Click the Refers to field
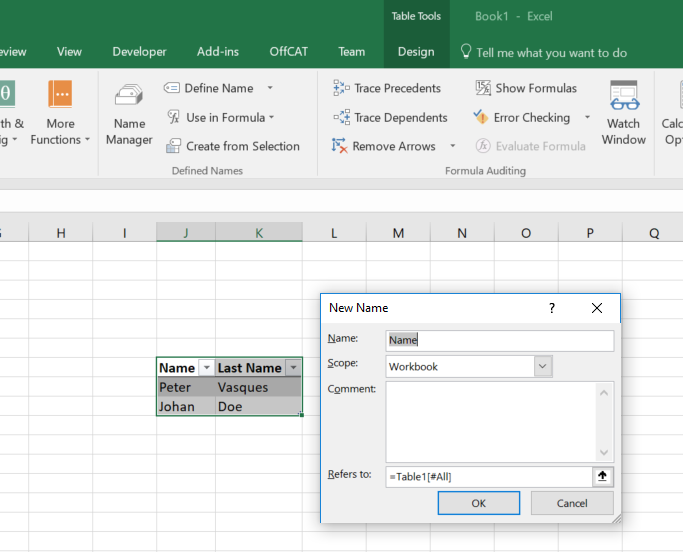 tap(489, 477)
